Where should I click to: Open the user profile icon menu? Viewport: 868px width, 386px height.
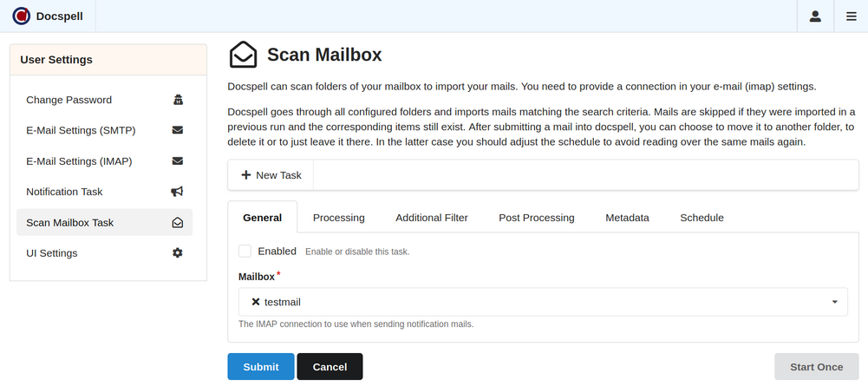(815, 16)
